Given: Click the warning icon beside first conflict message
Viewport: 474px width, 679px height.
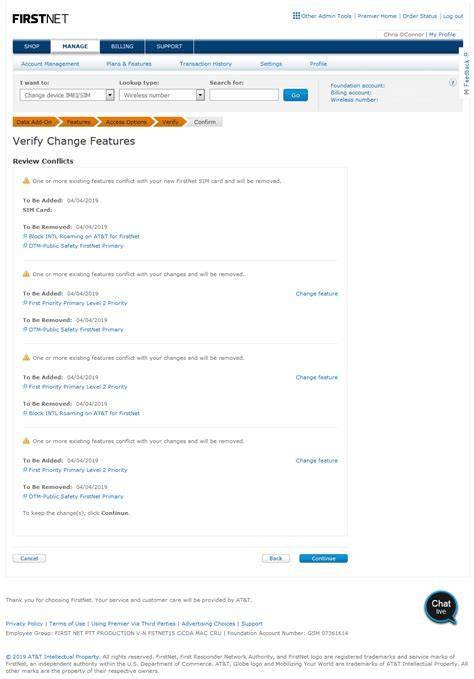Looking at the screenshot, I should [26, 181].
